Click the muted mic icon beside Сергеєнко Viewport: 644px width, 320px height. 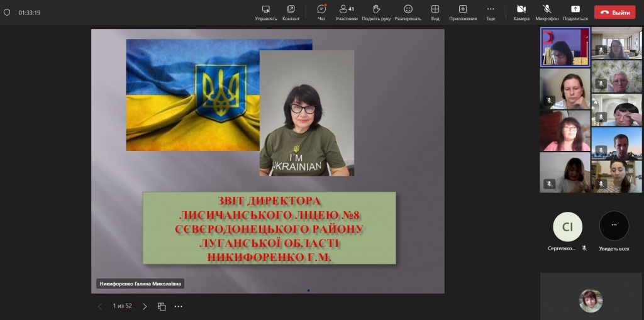tap(584, 248)
